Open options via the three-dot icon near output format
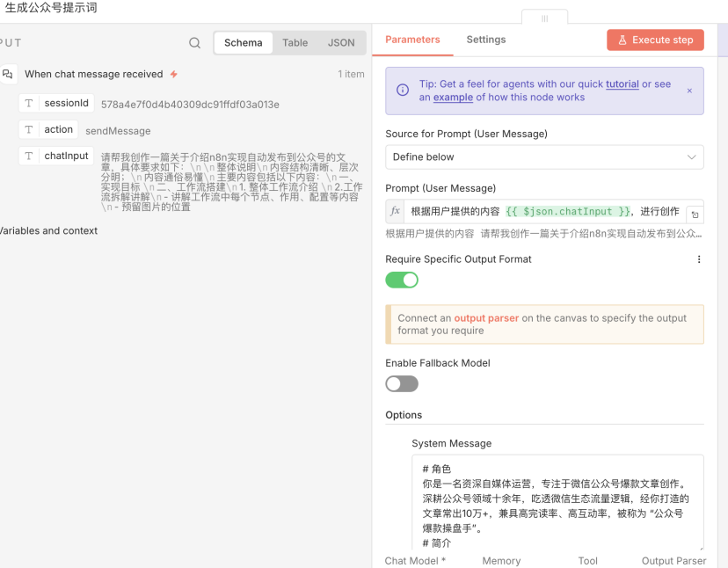The image size is (728, 568). (699, 259)
